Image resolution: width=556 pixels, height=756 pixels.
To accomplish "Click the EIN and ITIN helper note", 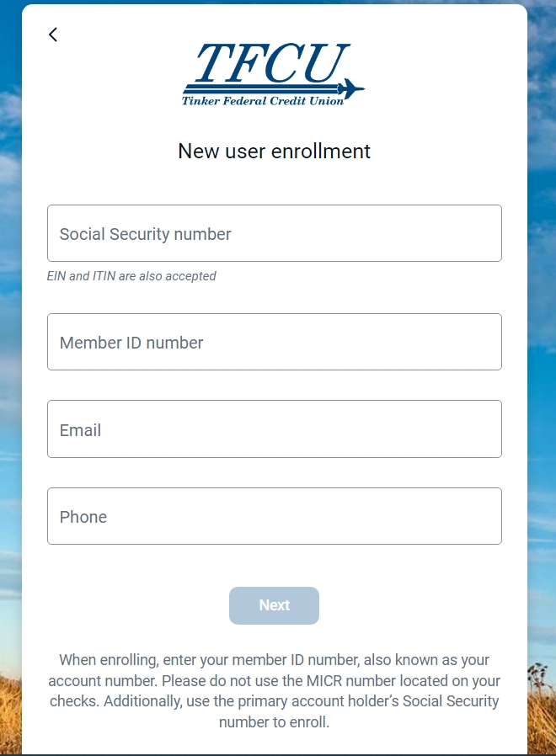I will (x=131, y=276).
